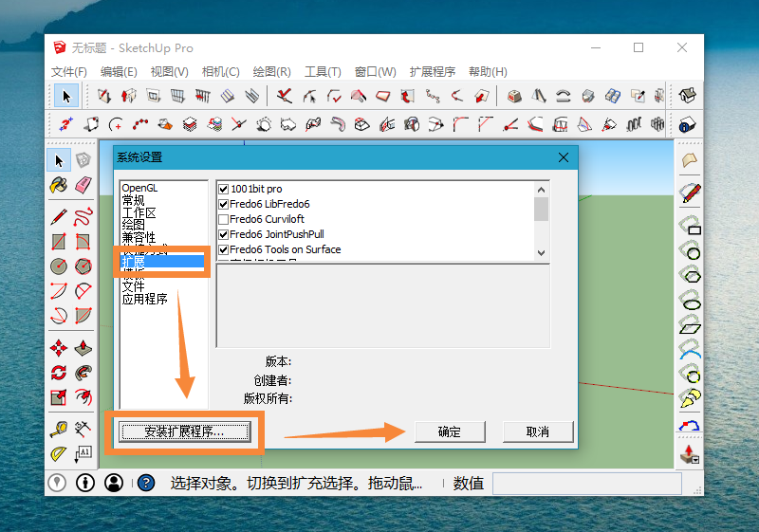Select the Paint Bucket tool in left toolbar
759x532 pixels.
(x=59, y=185)
